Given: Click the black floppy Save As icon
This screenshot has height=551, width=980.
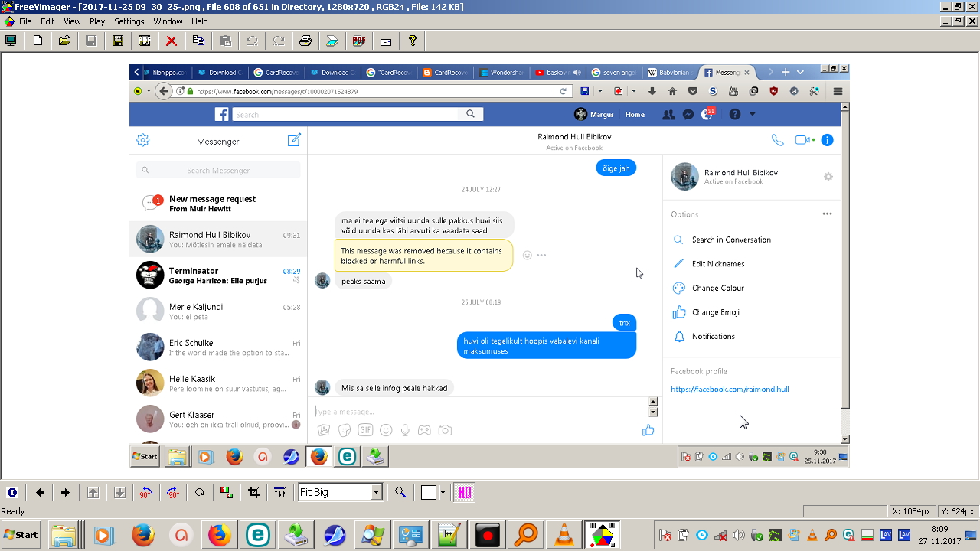Looking at the screenshot, I should (x=118, y=41).
